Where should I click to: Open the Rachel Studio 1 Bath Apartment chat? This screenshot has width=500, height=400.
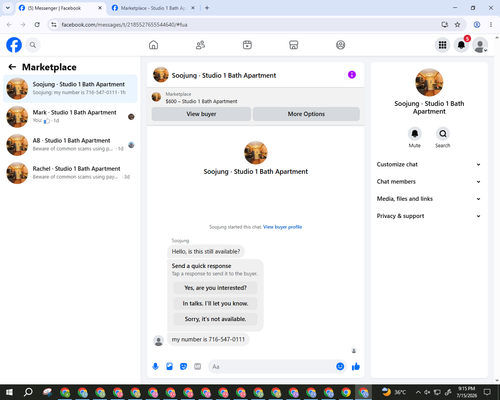pyautogui.click(x=70, y=173)
